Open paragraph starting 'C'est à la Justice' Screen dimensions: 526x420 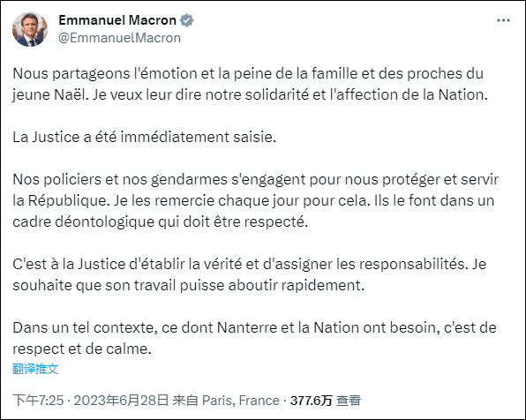pyautogui.click(x=250, y=274)
